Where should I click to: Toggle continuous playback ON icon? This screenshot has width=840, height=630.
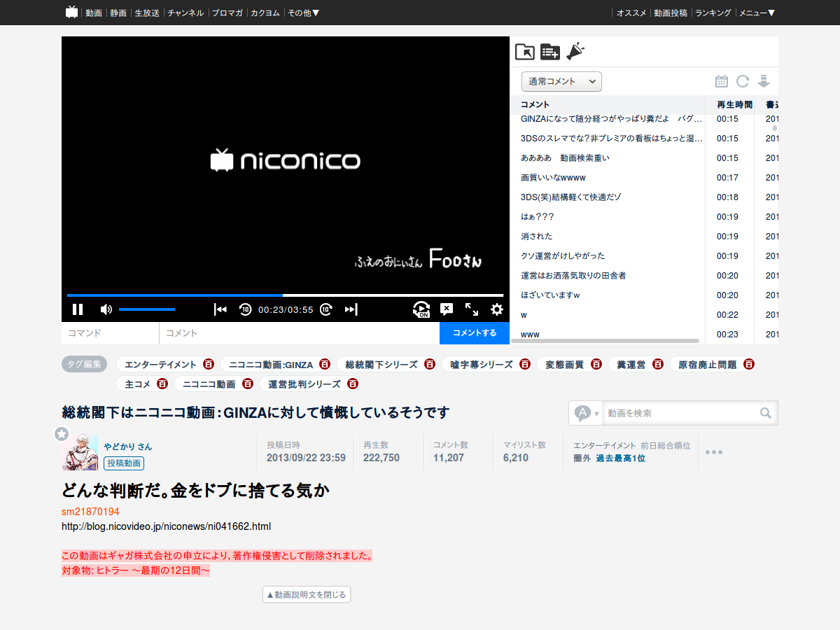421,309
